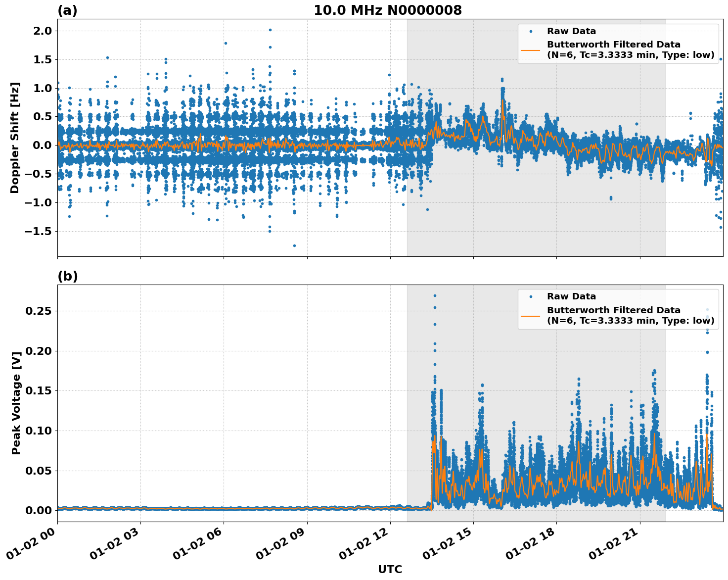The image size is (728, 580).
Task: Select the panel label (b)
Action: tap(68, 276)
